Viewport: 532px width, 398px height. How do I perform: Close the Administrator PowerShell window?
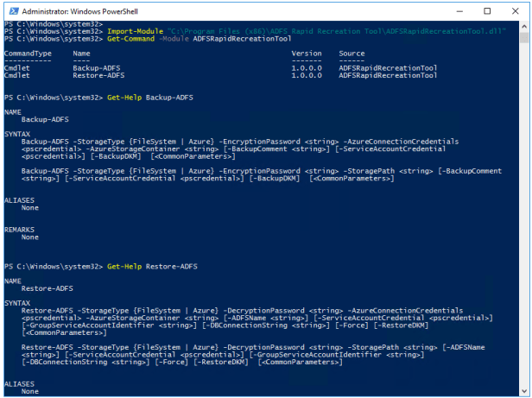coord(516,11)
